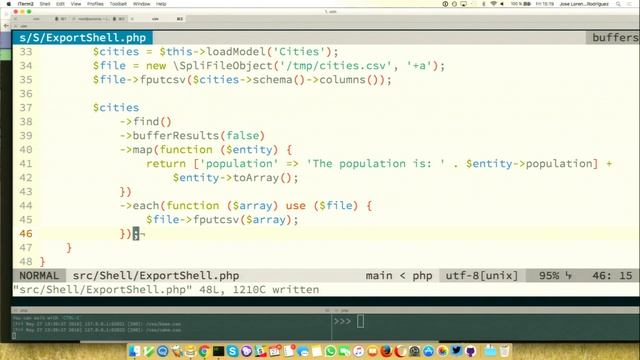Open the Shell menu
The height and width of the screenshot is (360, 640).
point(44,4)
